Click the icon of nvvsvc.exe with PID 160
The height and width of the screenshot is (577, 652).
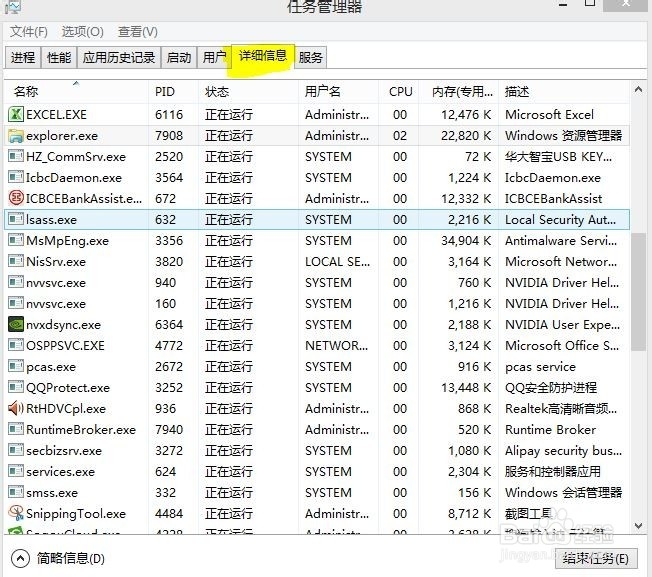tap(16, 303)
